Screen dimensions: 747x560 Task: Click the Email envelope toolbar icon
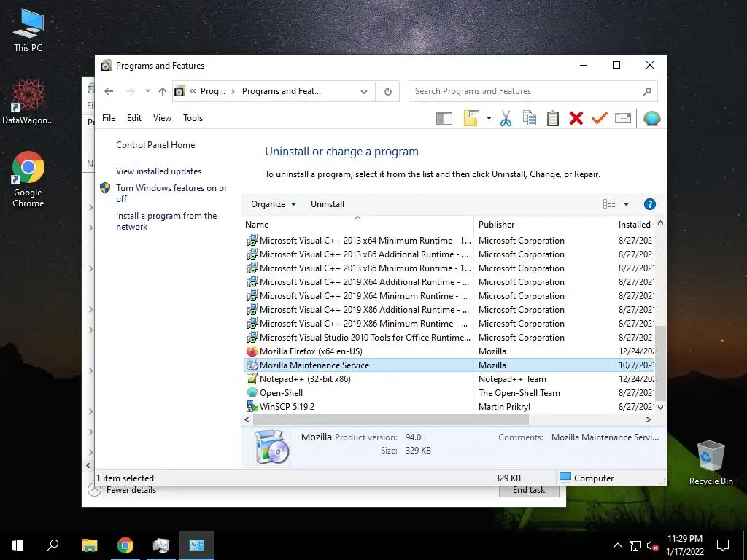pos(623,118)
